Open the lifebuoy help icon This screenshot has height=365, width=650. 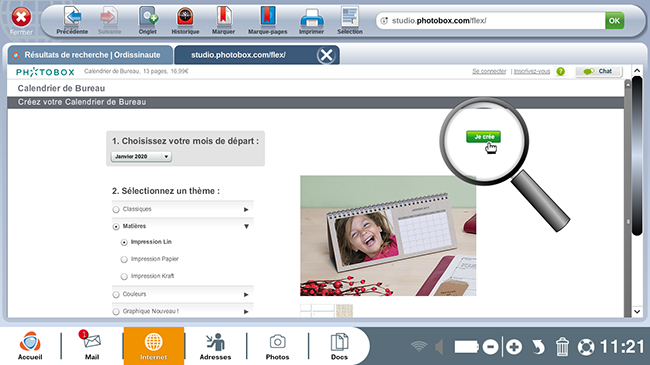pyautogui.click(x=586, y=347)
